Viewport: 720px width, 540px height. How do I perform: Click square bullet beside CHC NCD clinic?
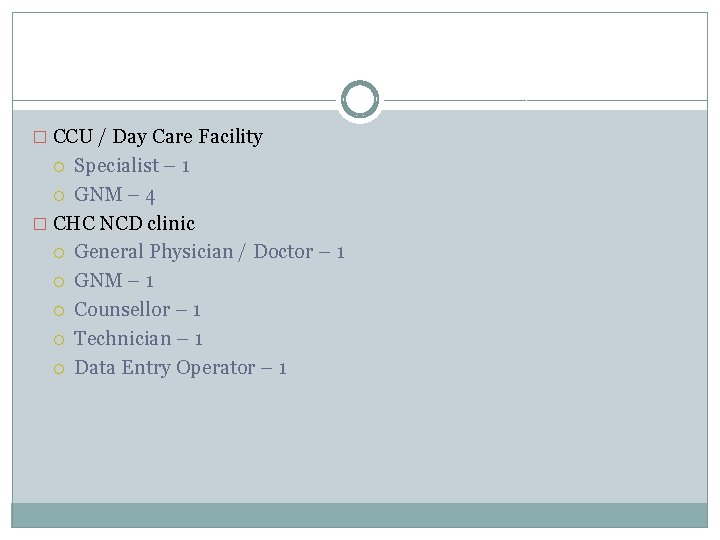pyautogui.click(x=40, y=224)
